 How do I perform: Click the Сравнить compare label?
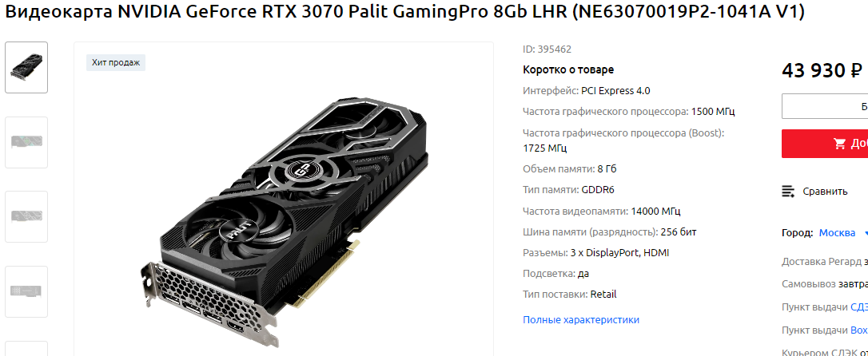click(825, 192)
